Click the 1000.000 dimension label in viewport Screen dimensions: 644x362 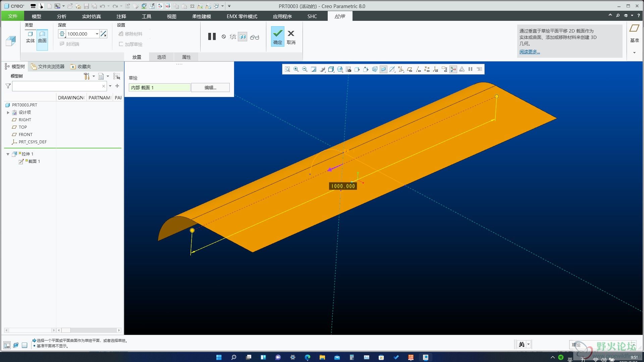point(343,186)
